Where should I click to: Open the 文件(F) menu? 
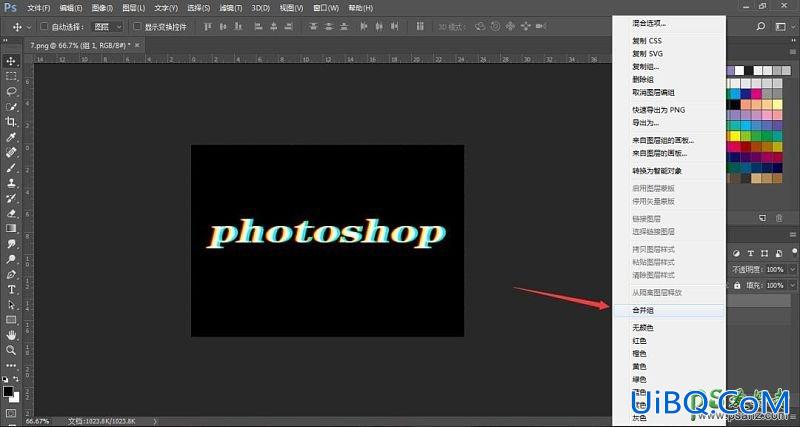pyautogui.click(x=39, y=8)
